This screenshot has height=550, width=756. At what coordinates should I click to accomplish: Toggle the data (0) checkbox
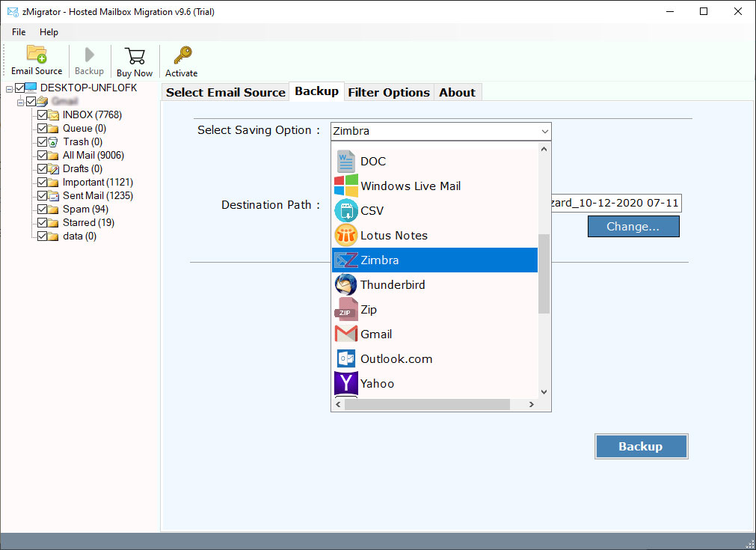[x=43, y=236]
